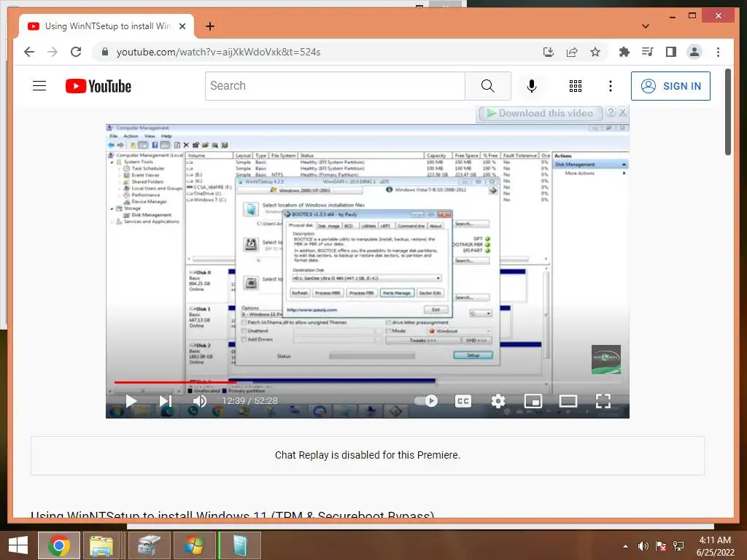Image resolution: width=747 pixels, height=560 pixels.
Task: Click the address bar URL
Action: 218,52
